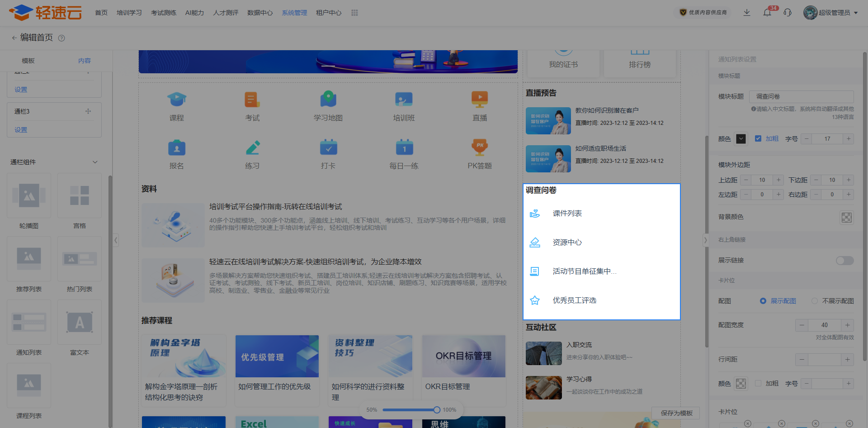Click the help question mark beside 编辑首页
This screenshot has width=868, height=428.
click(62, 38)
